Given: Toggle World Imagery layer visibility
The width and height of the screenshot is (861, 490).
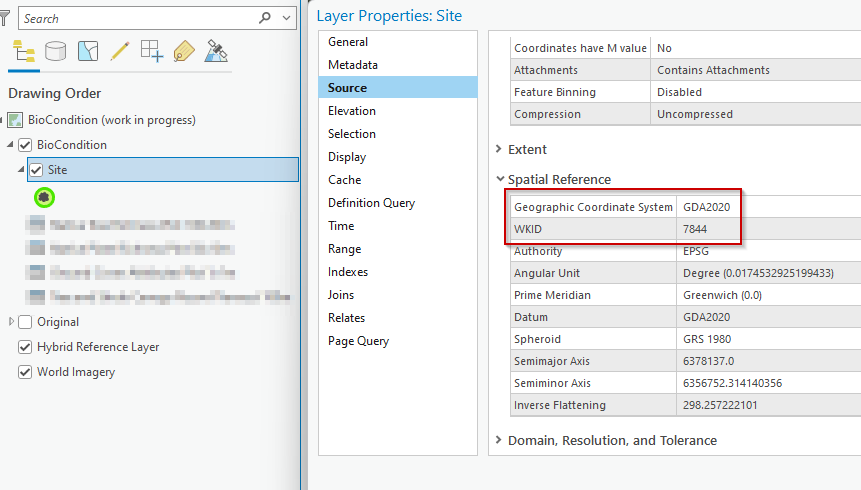Looking at the screenshot, I should [x=25, y=372].
